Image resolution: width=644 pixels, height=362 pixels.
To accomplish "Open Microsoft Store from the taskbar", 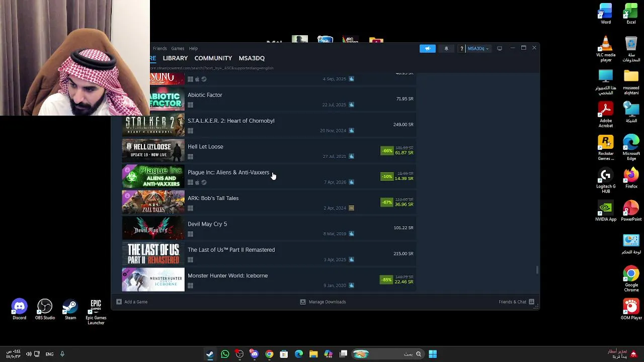I will point(284,354).
